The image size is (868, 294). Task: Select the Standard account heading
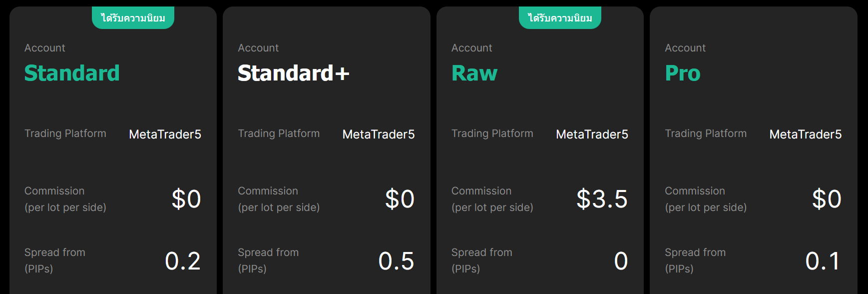(x=72, y=73)
